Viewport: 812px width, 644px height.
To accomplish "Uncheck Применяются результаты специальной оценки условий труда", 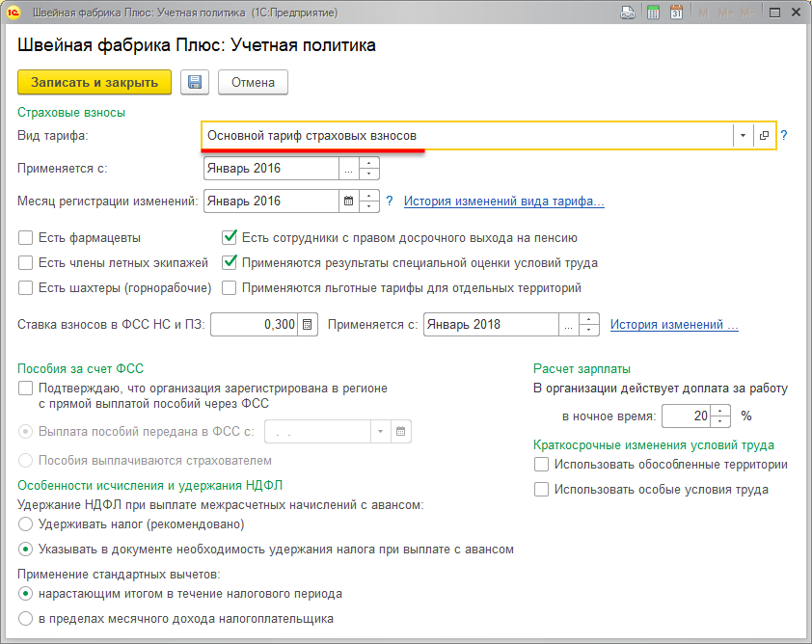I will pyautogui.click(x=229, y=262).
